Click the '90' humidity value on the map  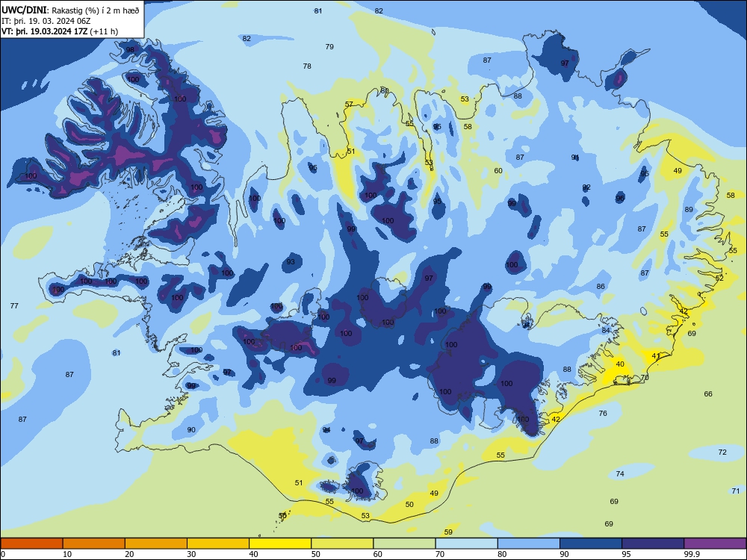[191, 429]
